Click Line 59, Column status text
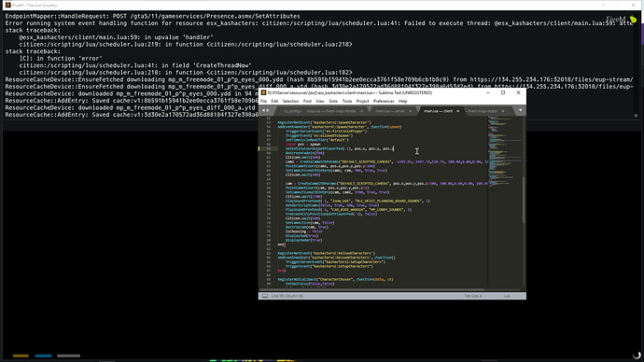The width and height of the screenshot is (644, 362). (x=287, y=296)
